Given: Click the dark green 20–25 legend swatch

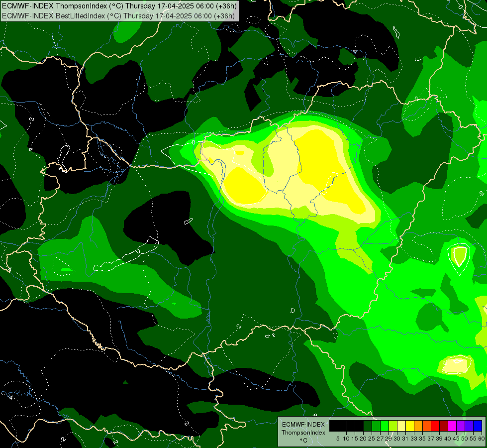Looking at the screenshot, I should tap(368, 426).
